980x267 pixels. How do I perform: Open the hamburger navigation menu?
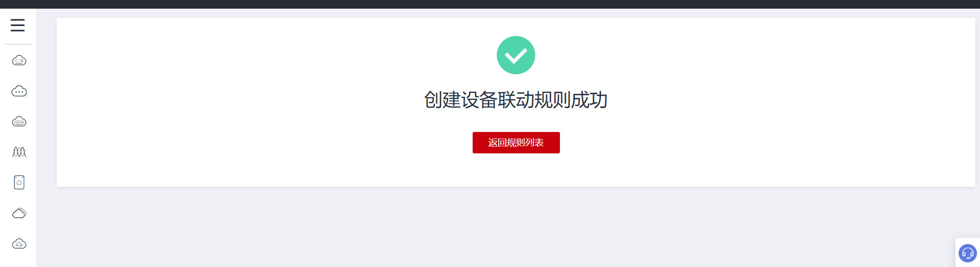17,25
